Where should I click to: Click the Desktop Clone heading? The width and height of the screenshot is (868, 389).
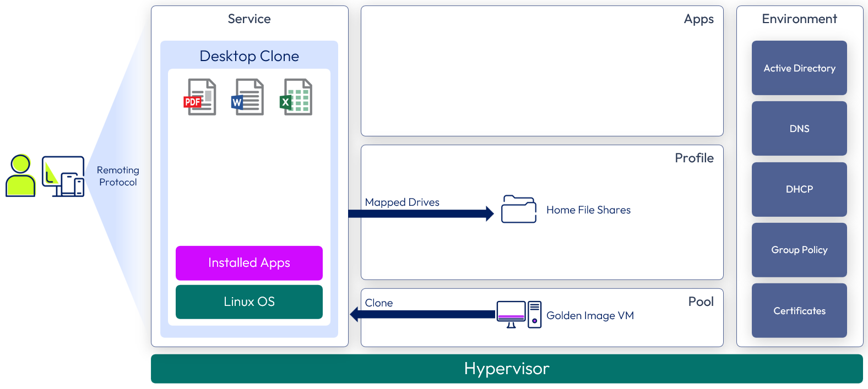249,56
